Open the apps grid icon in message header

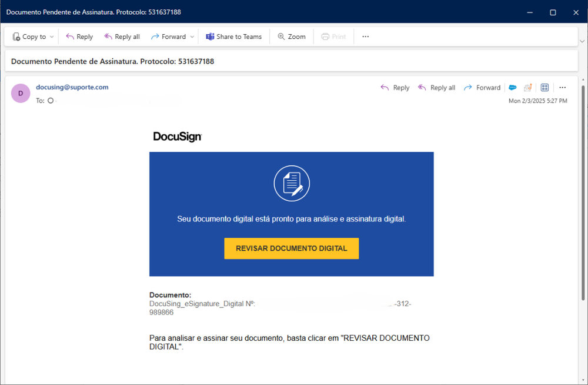tap(545, 88)
